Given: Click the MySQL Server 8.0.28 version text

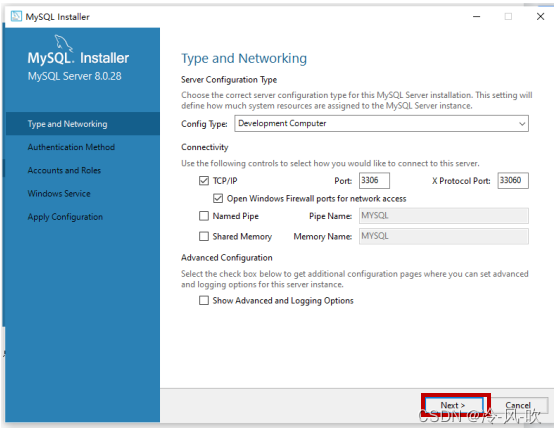Looking at the screenshot, I should coord(75,76).
